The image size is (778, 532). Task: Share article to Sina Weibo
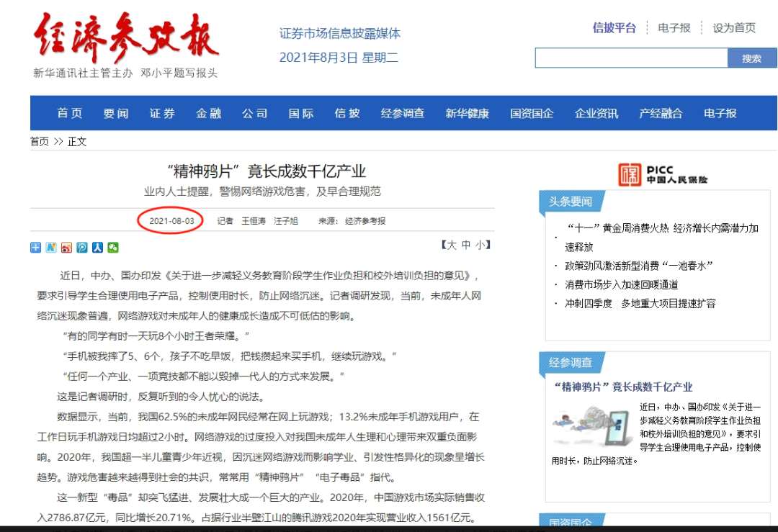tap(67, 248)
